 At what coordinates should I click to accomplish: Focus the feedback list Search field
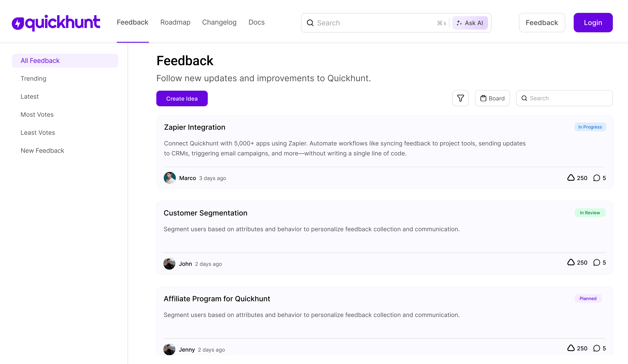564,98
